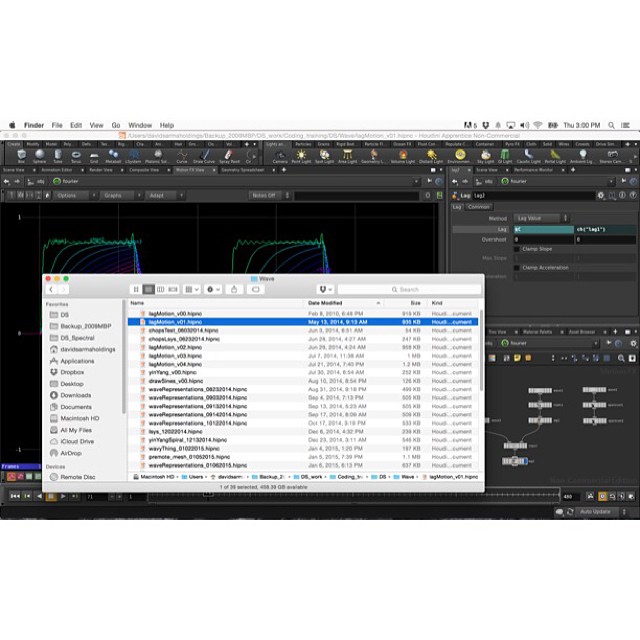Add a Camera from the shelf
640x640 pixels.
point(280,155)
